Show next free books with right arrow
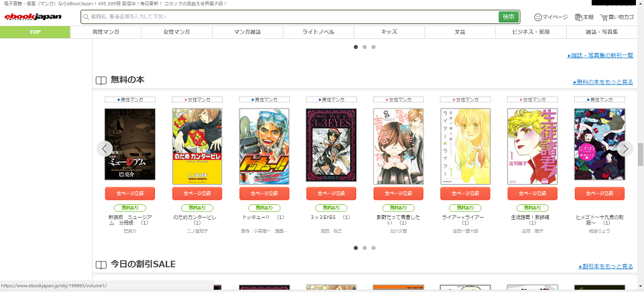This screenshot has height=292, width=644. 625,149
